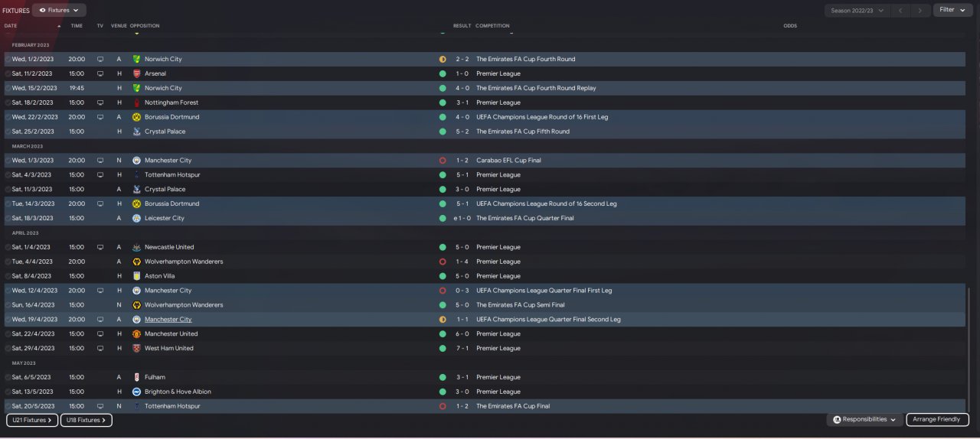Click the green win indicator for West Ham match
This screenshot has width=980, height=439.
point(443,349)
